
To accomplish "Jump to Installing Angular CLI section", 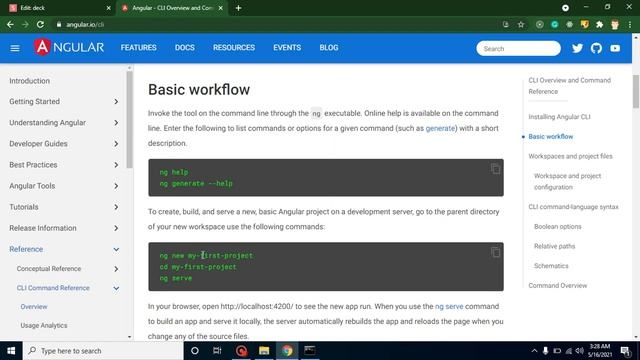I will click(559, 117).
